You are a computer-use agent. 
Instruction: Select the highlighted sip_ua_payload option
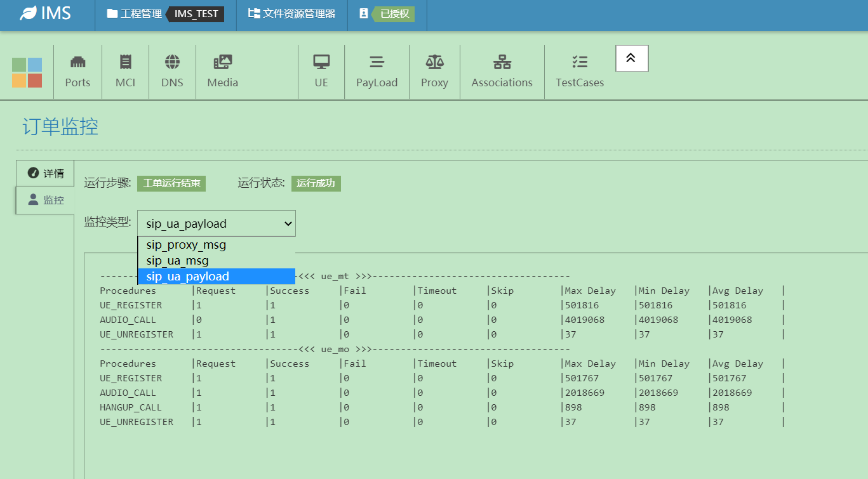tap(187, 276)
